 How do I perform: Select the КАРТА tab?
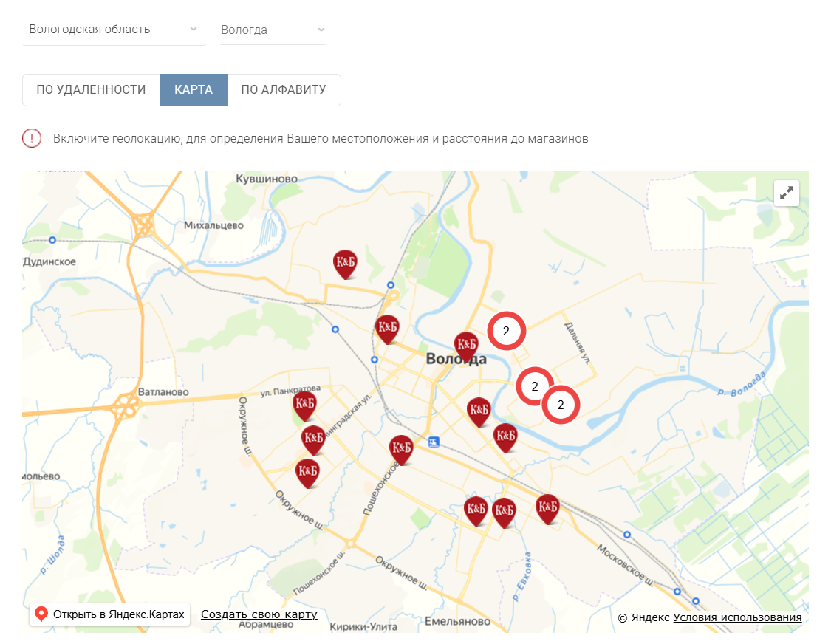194,90
